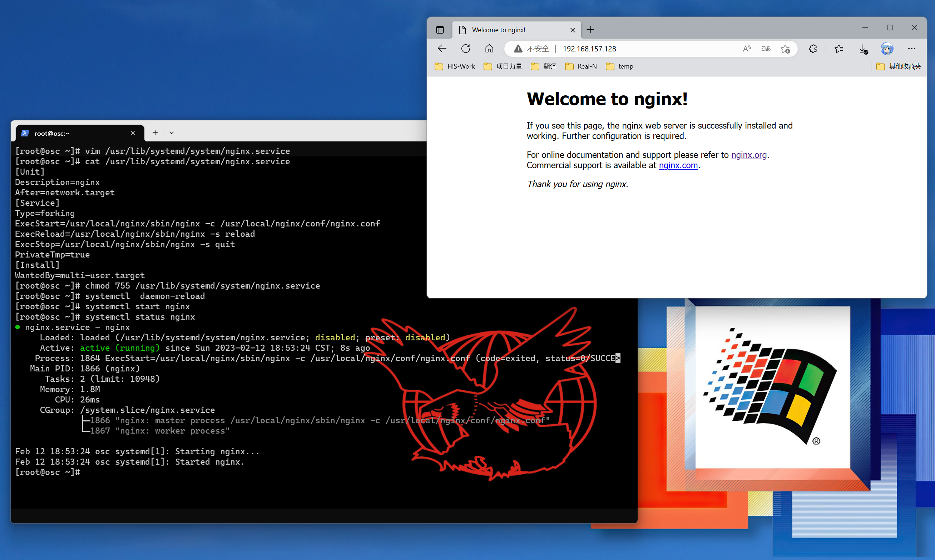Image resolution: width=935 pixels, height=560 pixels.
Task: Click the address bar showing 192.168.157.128
Action: 642,49
